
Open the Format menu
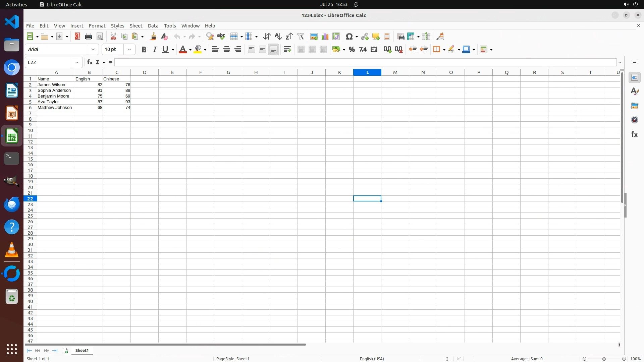pos(97,26)
